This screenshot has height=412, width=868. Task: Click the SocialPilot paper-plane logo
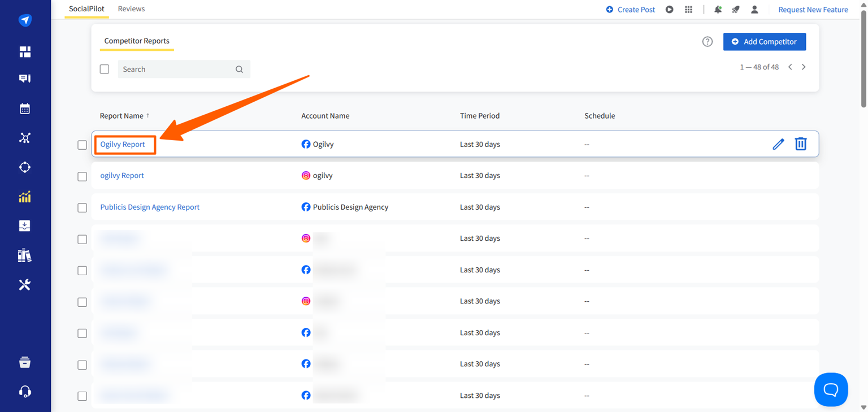[x=25, y=20]
